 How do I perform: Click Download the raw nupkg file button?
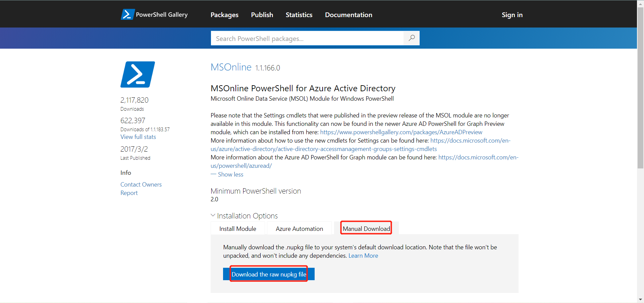pos(269,274)
